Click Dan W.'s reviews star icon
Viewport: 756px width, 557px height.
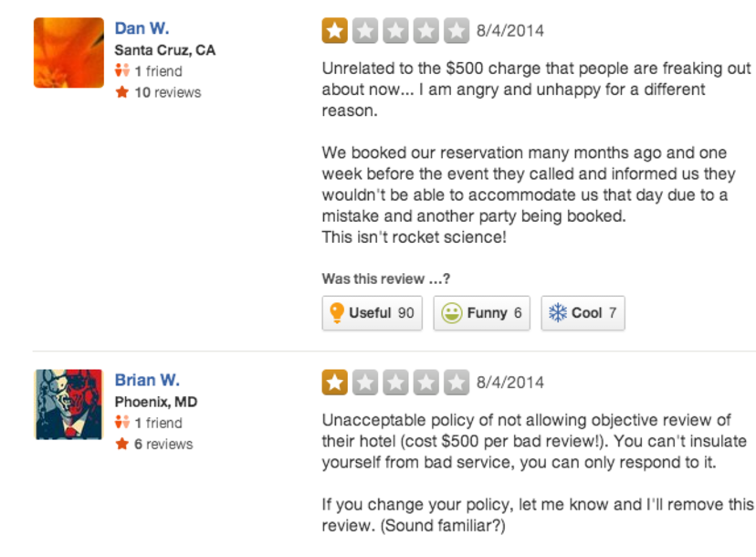[121, 92]
